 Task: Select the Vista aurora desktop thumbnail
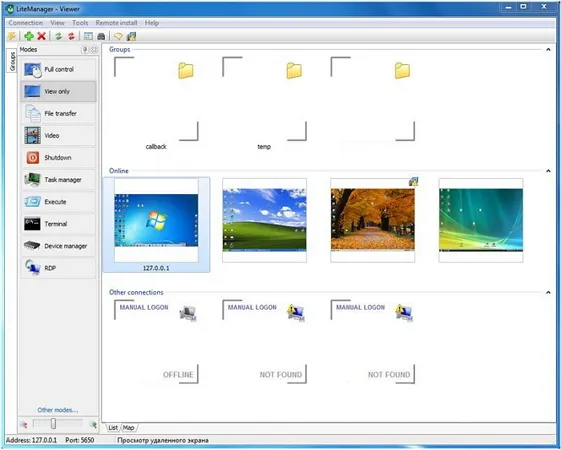[x=481, y=221]
